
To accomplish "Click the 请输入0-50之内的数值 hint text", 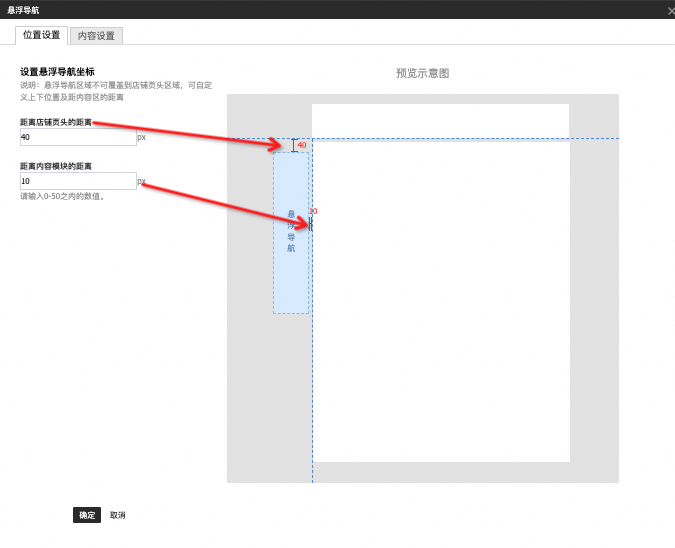I will [x=62, y=196].
